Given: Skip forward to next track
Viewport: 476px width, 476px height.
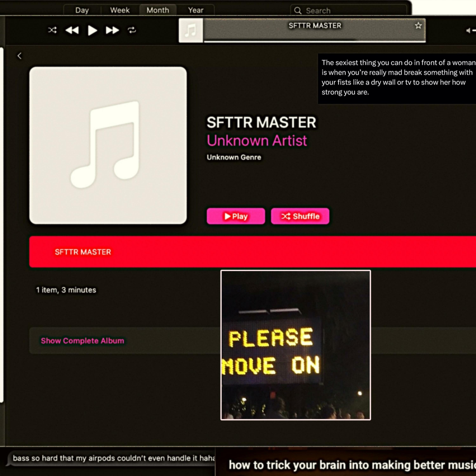Looking at the screenshot, I should (112, 30).
